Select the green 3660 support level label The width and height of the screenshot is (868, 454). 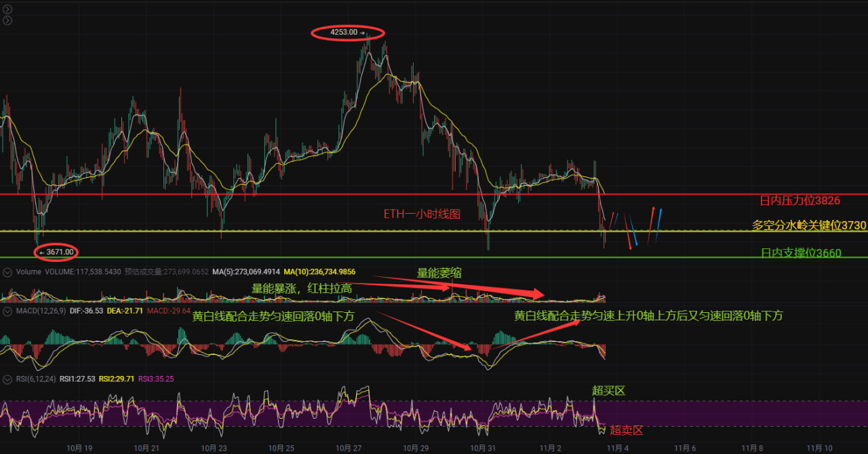(801, 253)
